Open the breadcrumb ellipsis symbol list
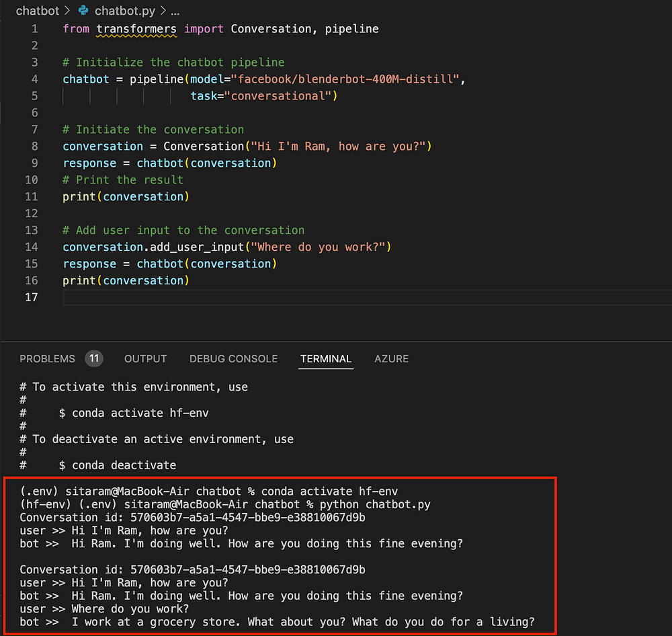This screenshot has height=636, width=672. (175, 11)
